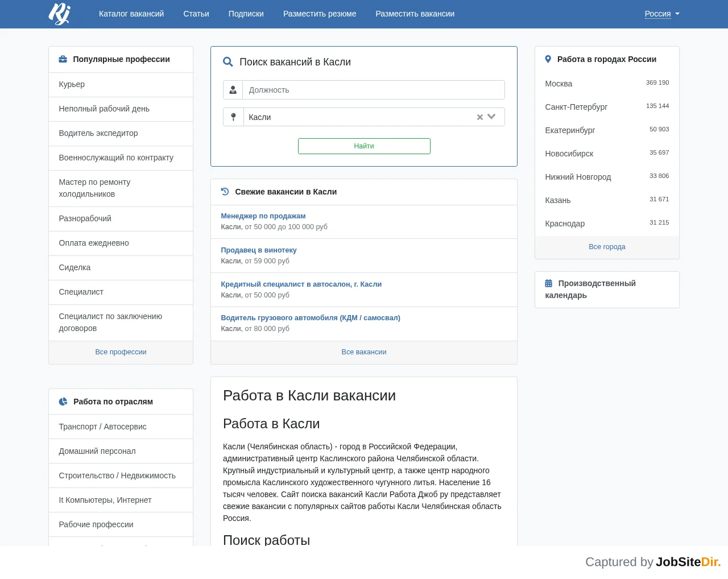Select Екатеринбург from the cities list
This screenshot has height=579, width=728.
pyautogui.click(x=570, y=130)
